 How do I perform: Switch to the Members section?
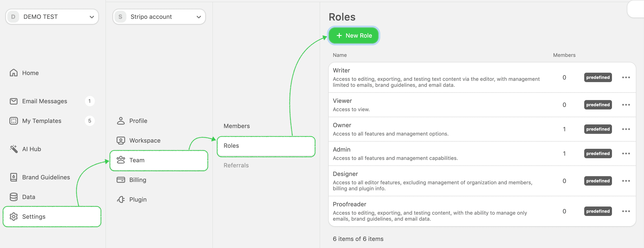point(237,126)
